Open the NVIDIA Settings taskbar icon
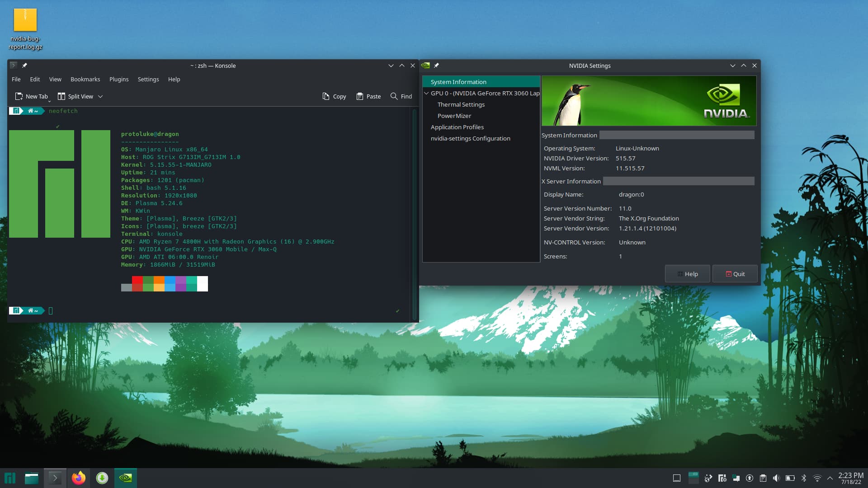Viewport: 868px width, 488px height. [x=125, y=478]
